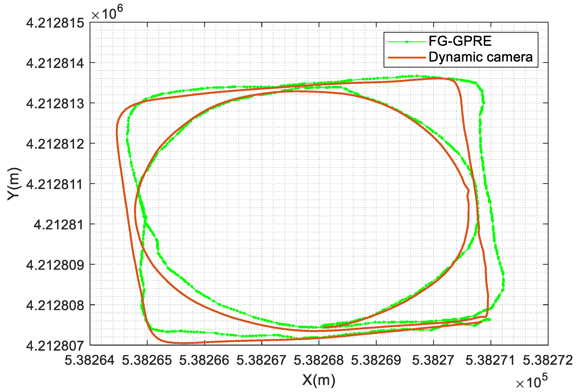The height and width of the screenshot is (392, 576).
Task: Click the y-axis tick label 4.212808
Action: 55,305
